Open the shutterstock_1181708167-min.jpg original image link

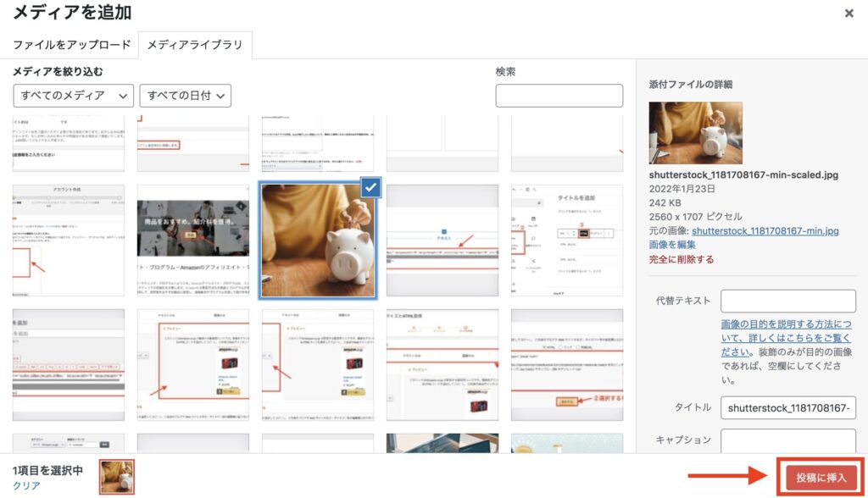765,230
